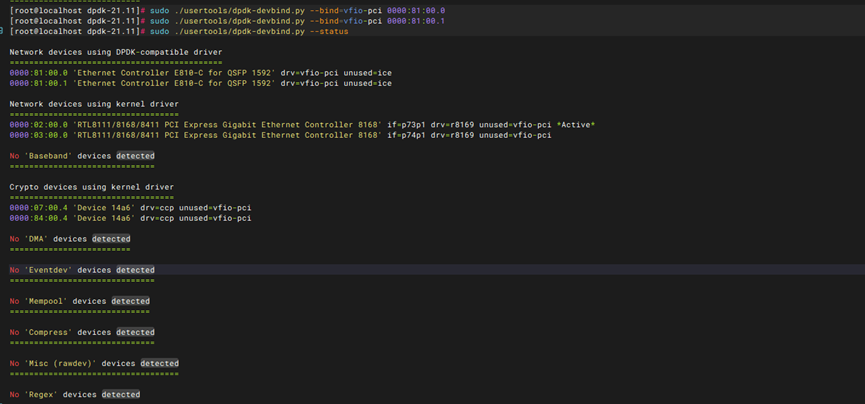Click the 'Baseband' word in the no-devices line

[x=49, y=156]
